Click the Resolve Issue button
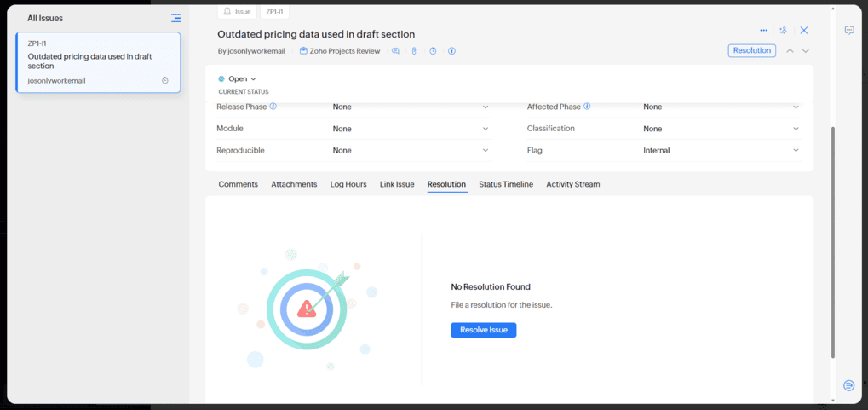This screenshot has width=868, height=410. click(x=483, y=330)
